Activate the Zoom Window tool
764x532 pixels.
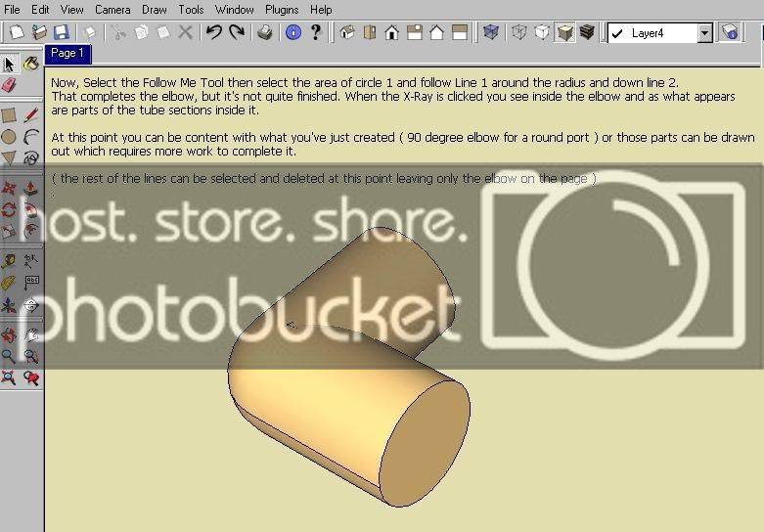click(x=31, y=356)
